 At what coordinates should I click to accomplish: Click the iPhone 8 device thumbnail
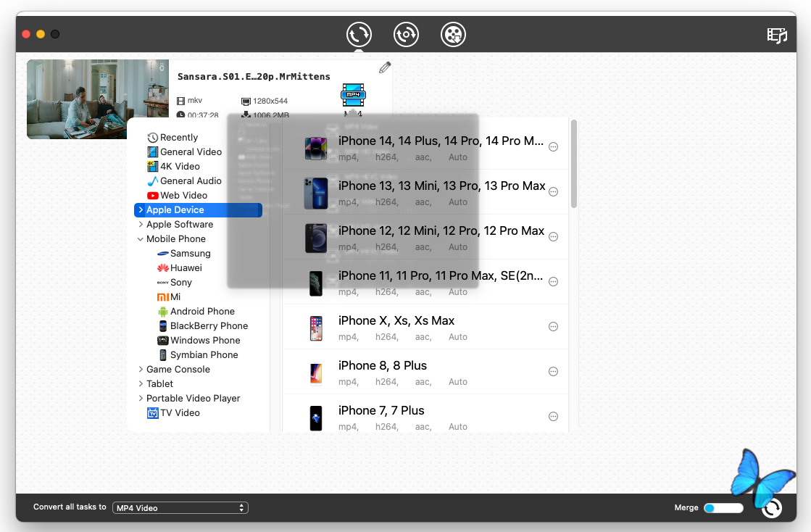click(316, 373)
